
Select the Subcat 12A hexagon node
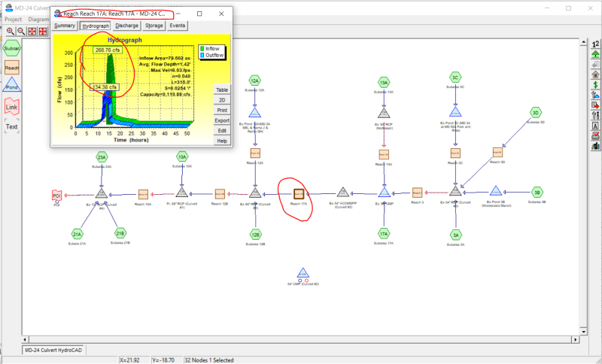[x=254, y=80]
